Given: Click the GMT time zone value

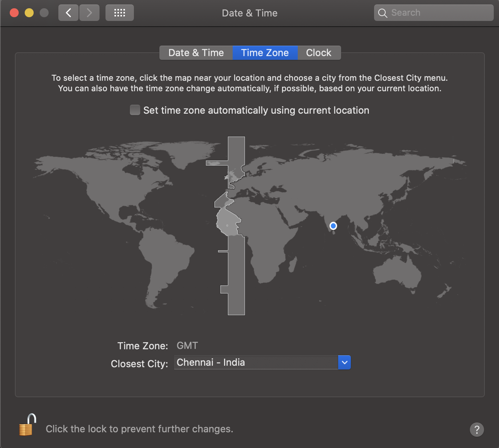Looking at the screenshot, I should point(187,346).
